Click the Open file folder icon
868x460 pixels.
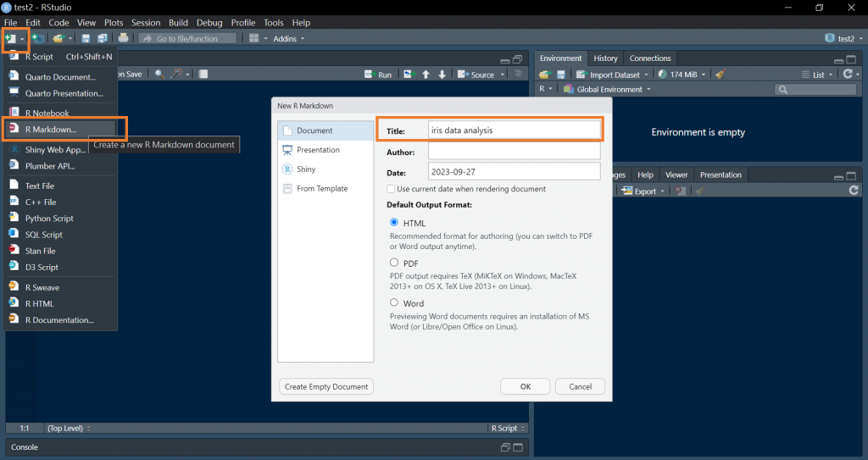click(x=58, y=38)
